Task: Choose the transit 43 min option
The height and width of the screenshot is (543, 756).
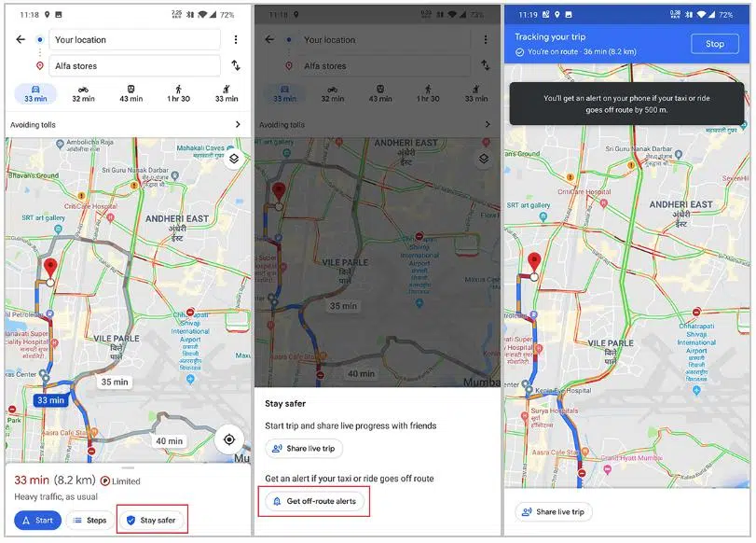Action: 131,93
